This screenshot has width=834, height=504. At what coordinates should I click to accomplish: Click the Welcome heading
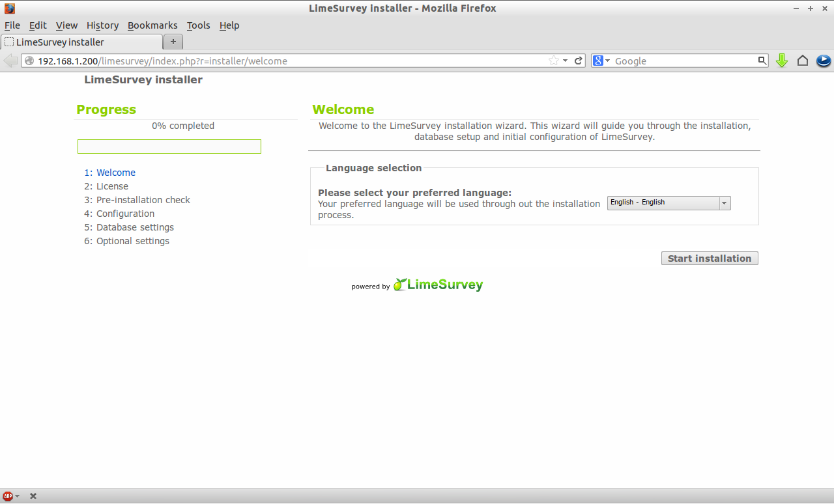click(x=343, y=109)
